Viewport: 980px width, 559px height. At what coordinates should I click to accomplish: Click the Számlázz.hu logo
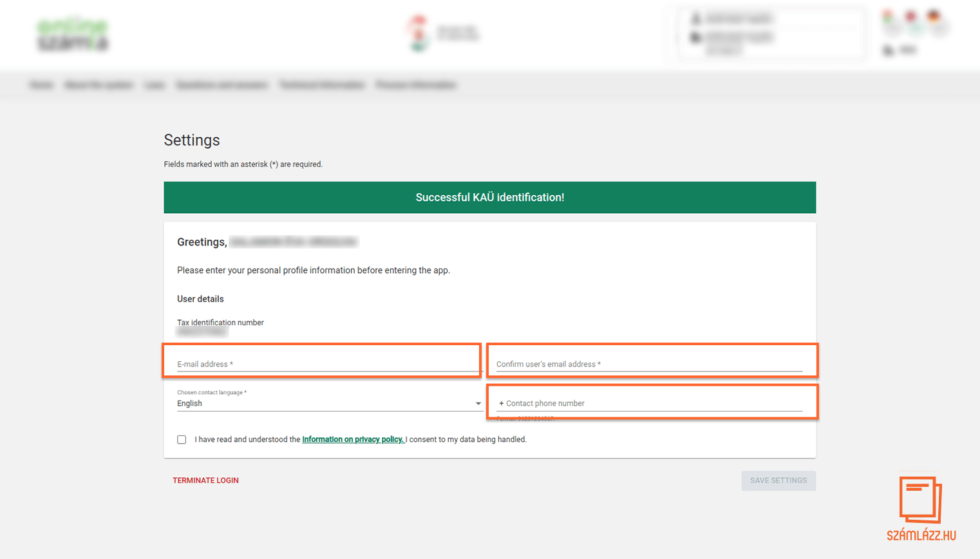point(921,508)
